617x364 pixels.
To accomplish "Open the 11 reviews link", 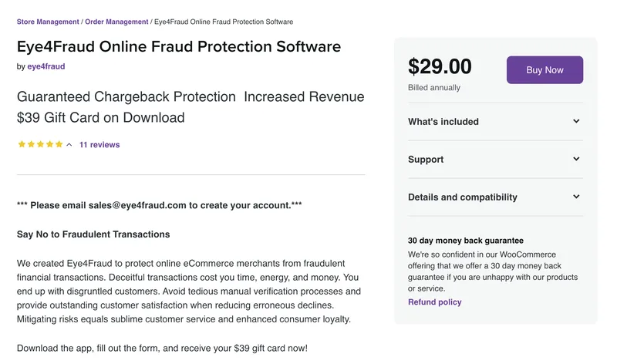I will 99,144.
